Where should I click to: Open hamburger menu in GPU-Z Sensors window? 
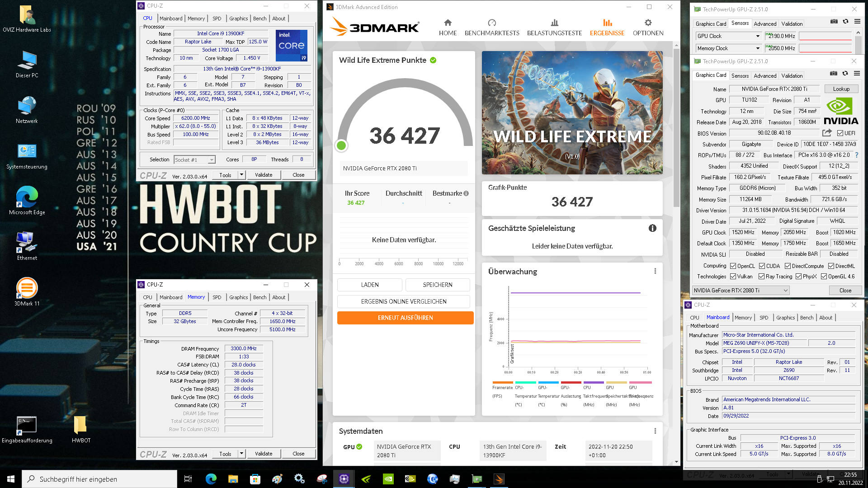pos(857,21)
